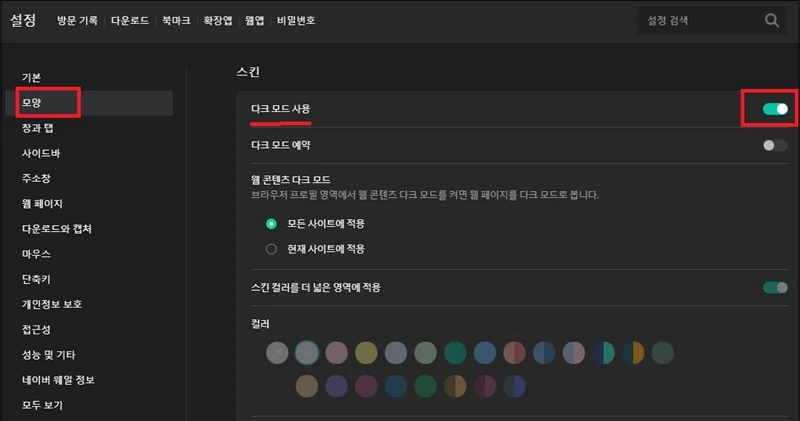Image resolution: width=800 pixels, height=421 pixels.
Task: Pick the charcoal and blue split swatch
Action: tap(514, 386)
